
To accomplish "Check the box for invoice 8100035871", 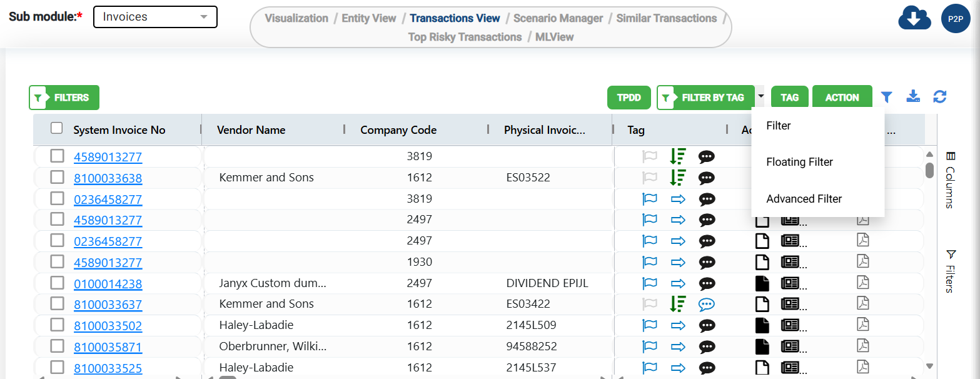I will point(57,346).
